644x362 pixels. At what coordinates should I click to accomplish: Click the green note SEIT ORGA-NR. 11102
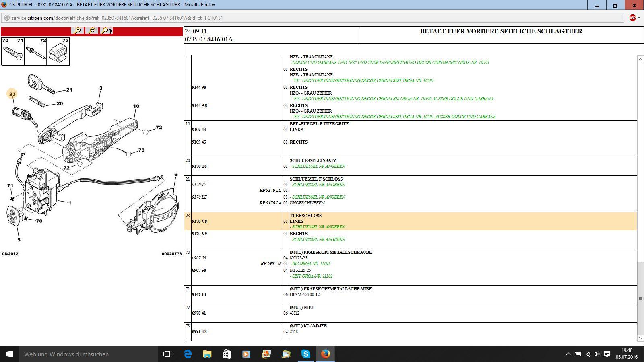click(311, 276)
